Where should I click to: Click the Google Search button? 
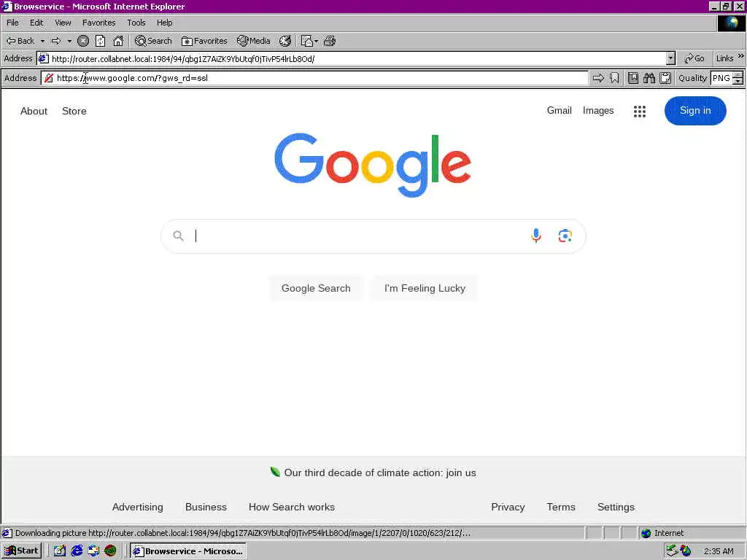(x=316, y=288)
